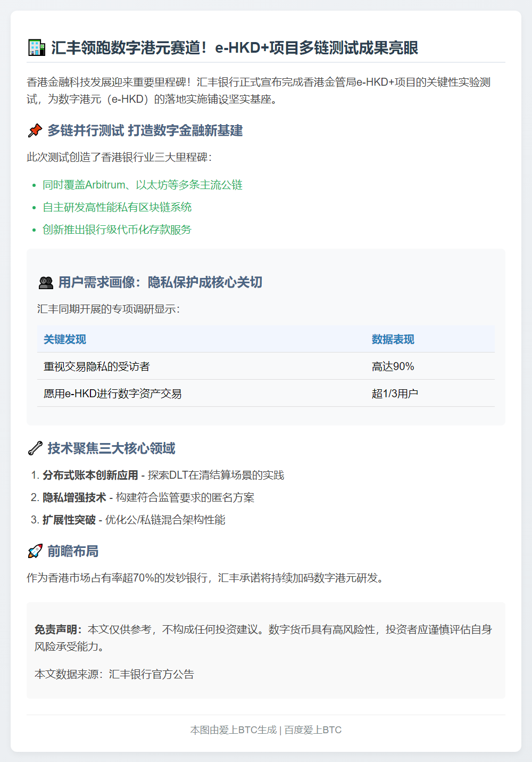
Task: Click the sentence about 市场占有率超70%
Action: click(x=206, y=578)
